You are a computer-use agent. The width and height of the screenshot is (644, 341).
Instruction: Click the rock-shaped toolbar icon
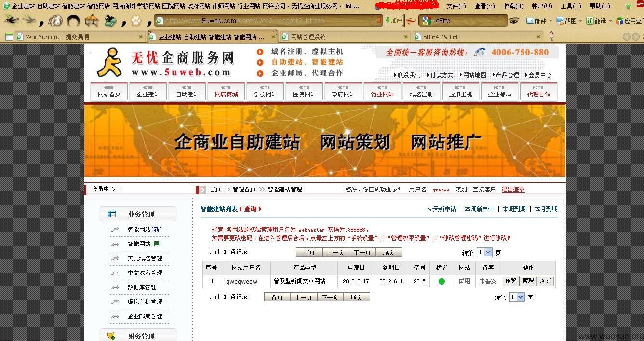click(56, 21)
